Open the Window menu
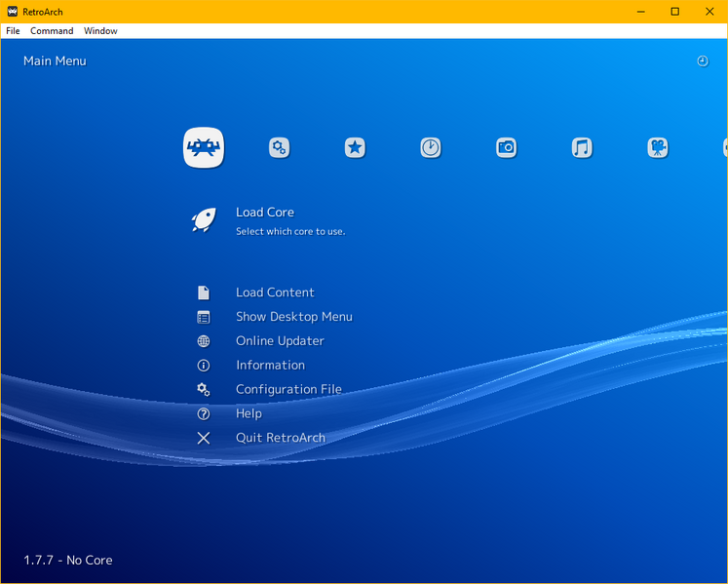This screenshot has width=728, height=584. [x=100, y=31]
